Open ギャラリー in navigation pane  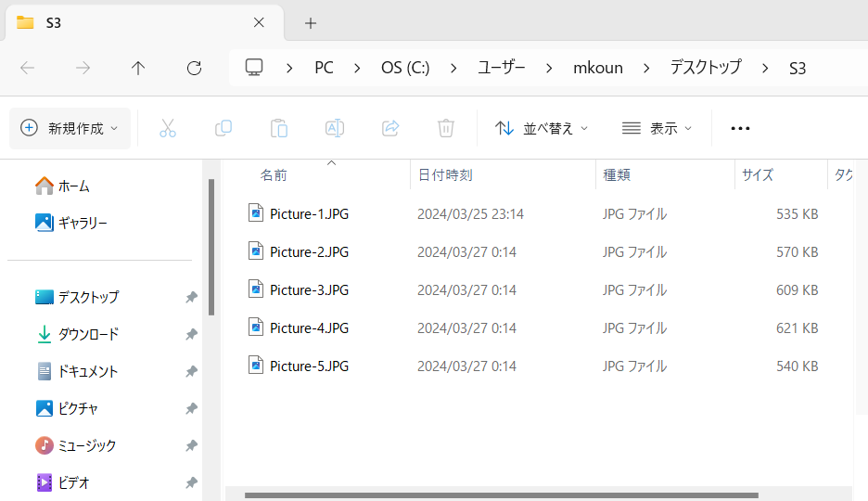(x=83, y=223)
